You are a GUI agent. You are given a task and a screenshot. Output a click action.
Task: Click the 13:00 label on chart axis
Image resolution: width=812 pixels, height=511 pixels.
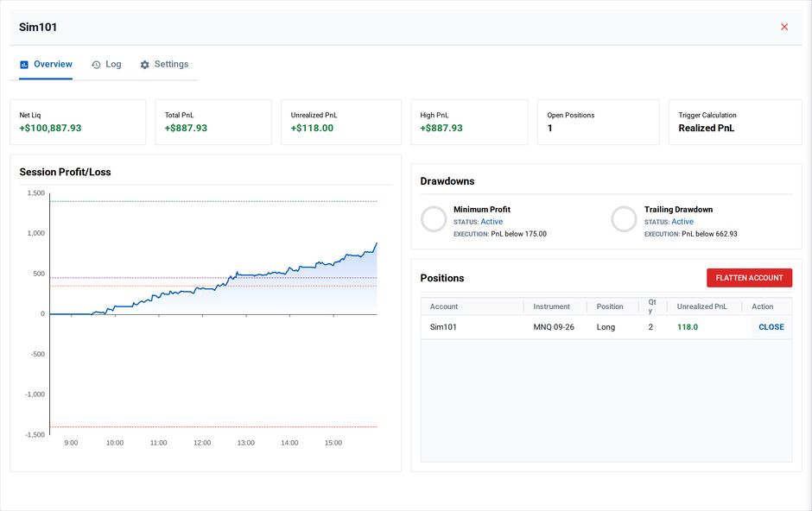tap(246, 443)
